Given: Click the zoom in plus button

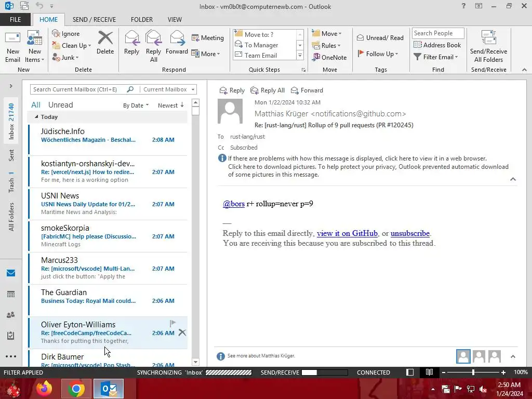Looking at the screenshot, I should (503, 372).
